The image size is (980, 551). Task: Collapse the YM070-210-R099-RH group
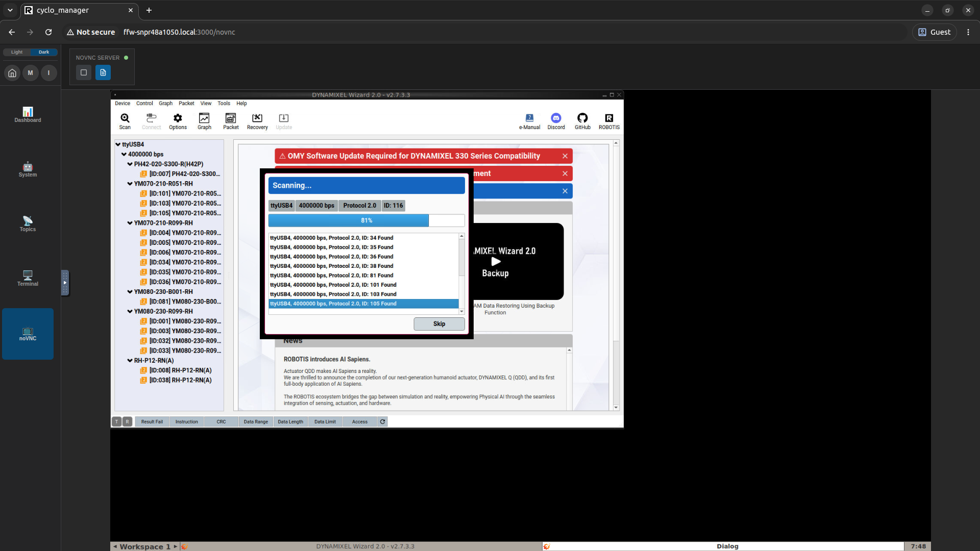pos(130,223)
